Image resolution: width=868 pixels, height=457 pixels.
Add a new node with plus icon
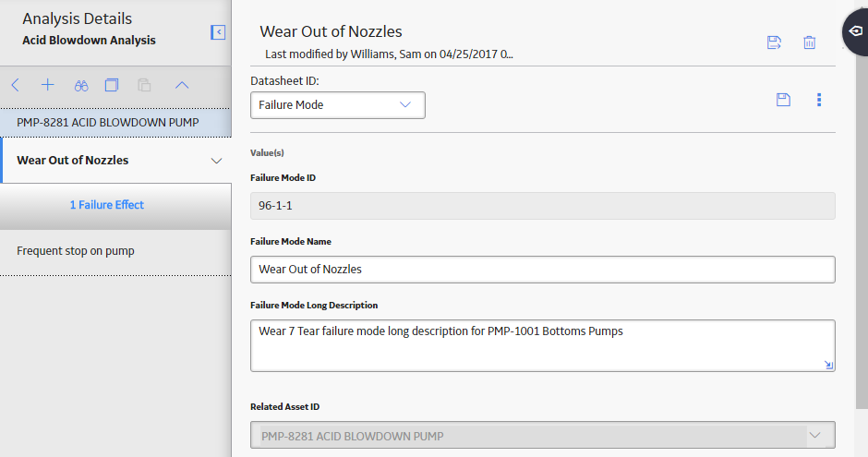(x=48, y=85)
